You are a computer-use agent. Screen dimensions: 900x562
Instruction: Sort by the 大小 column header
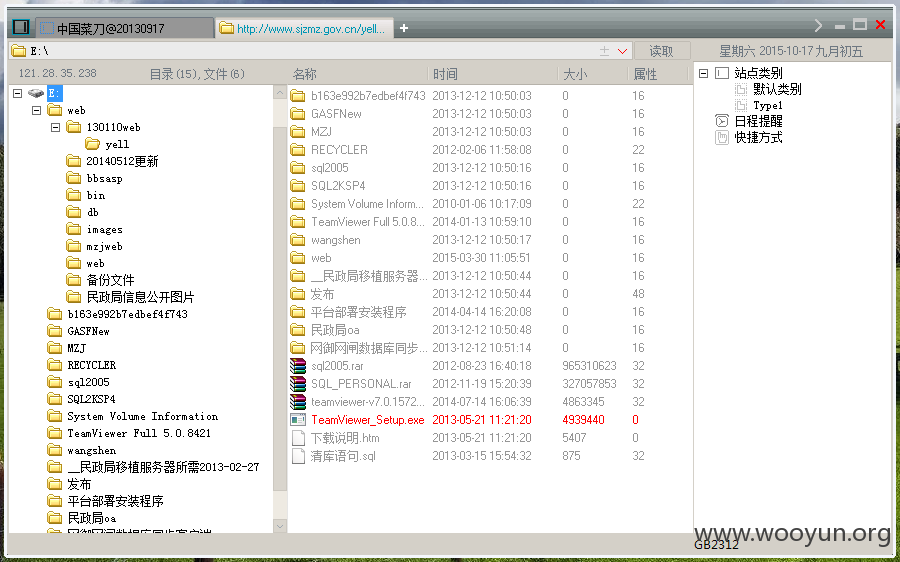coord(576,74)
